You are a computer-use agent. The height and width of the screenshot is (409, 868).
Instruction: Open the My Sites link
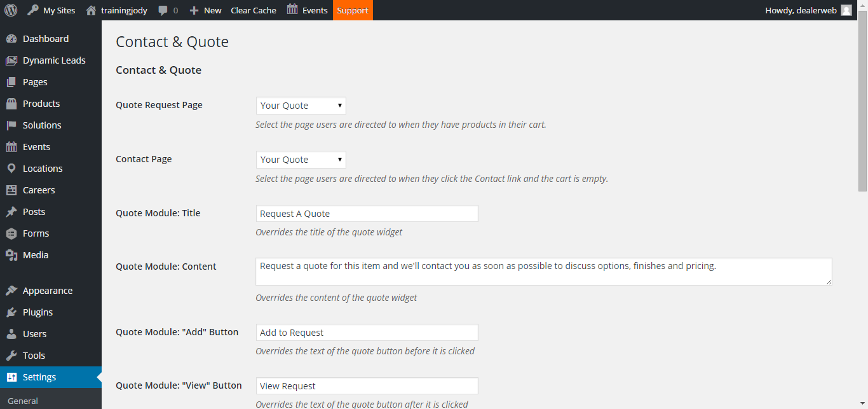(59, 10)
